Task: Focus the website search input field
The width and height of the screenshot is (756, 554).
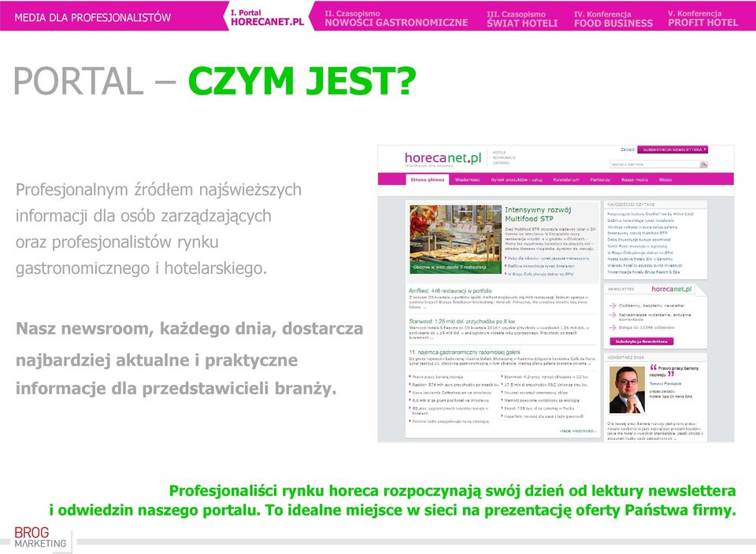Action: tap(654, 164)
